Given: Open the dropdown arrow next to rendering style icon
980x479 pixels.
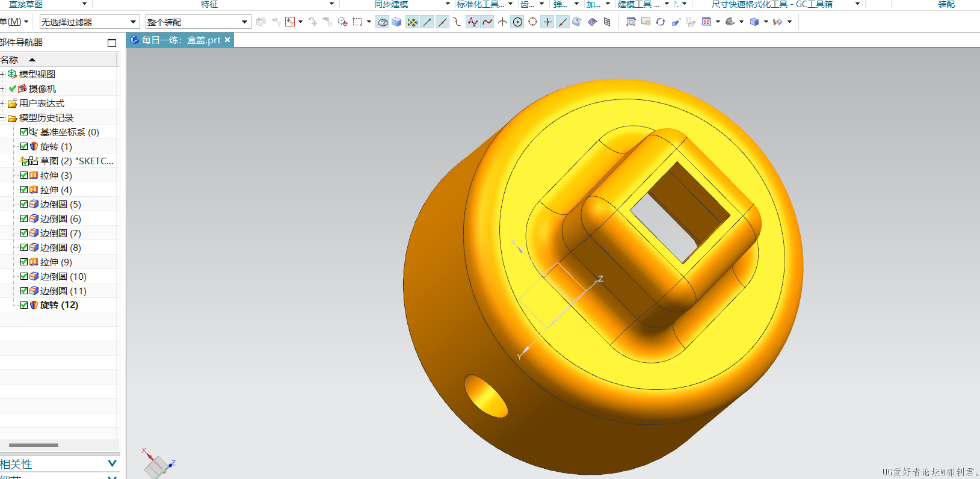Looking at the screenshot, I should (741, 22).
